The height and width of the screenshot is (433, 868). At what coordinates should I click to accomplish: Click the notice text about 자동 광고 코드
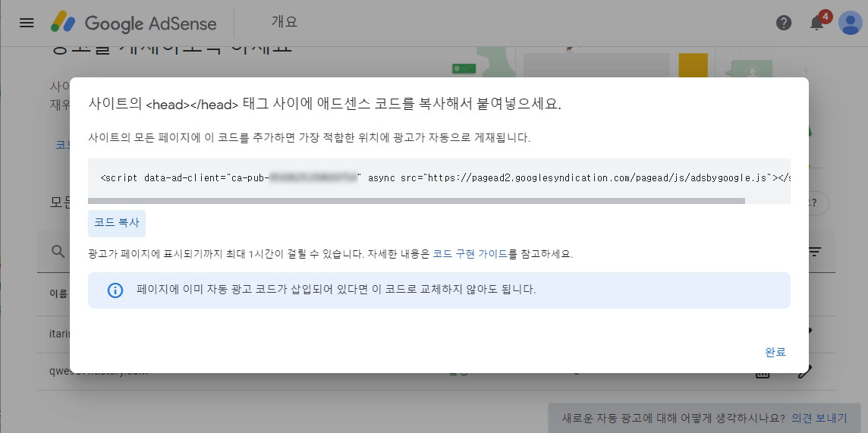(x=336, y=290)
